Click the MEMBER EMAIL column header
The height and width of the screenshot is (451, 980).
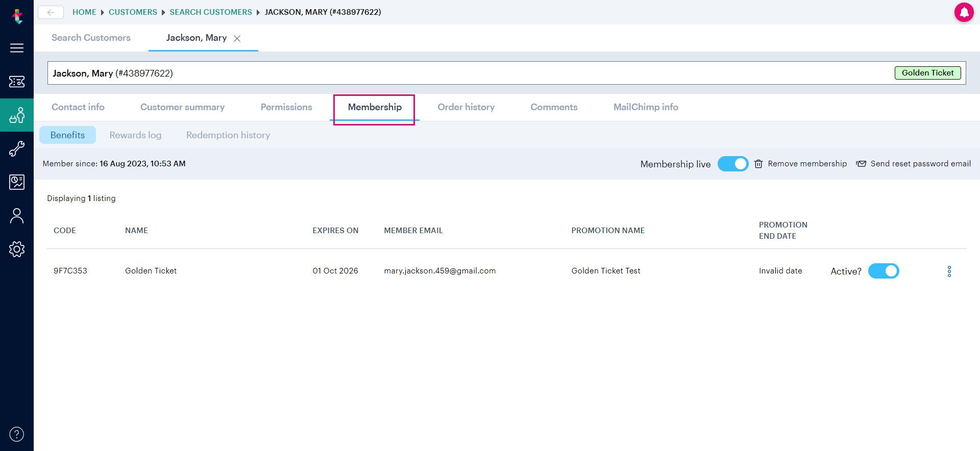point(413,231)
